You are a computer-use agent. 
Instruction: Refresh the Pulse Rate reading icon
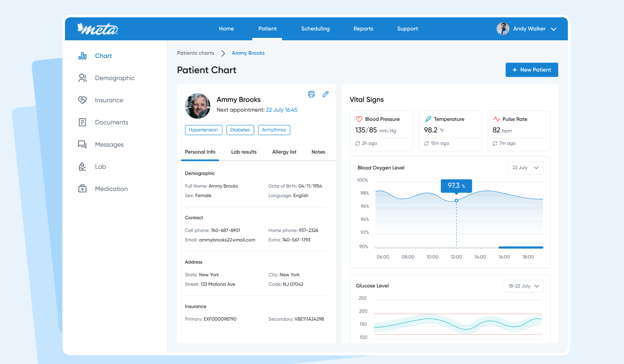pyautogui.click(x=495, y=143)
